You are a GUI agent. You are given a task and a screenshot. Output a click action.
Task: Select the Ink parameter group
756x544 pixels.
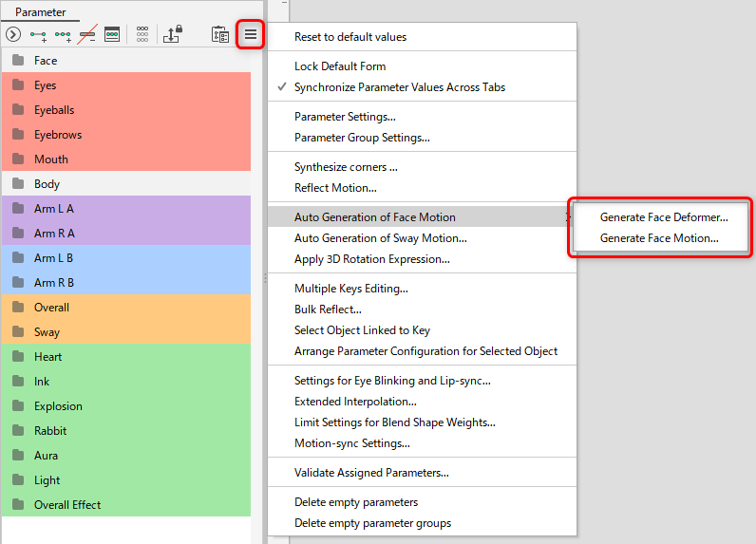tap(126, 381)
